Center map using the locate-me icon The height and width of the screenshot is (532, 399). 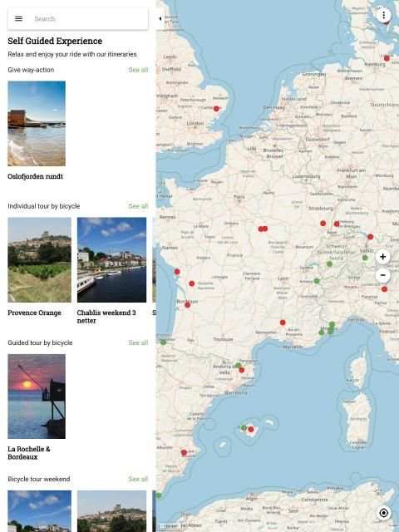383,513
